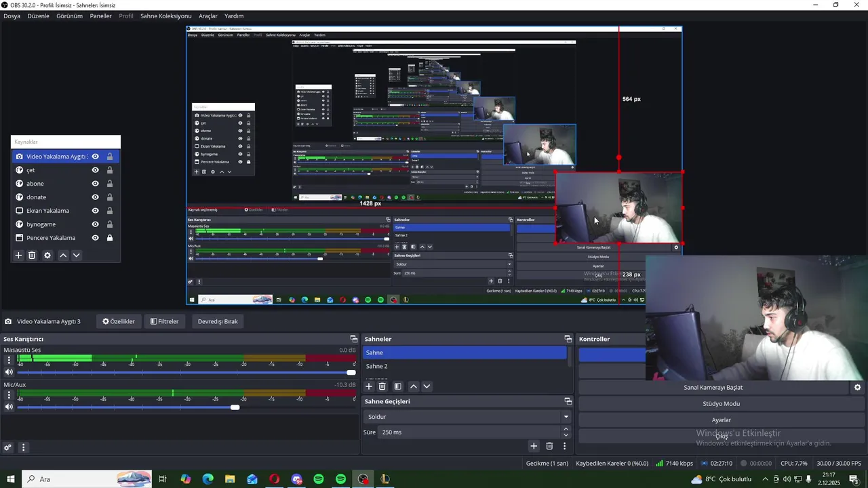Remove selected source with Kaynaklar trash icon
Viewport: 868px width, 488px height.
tap(32, 256)
